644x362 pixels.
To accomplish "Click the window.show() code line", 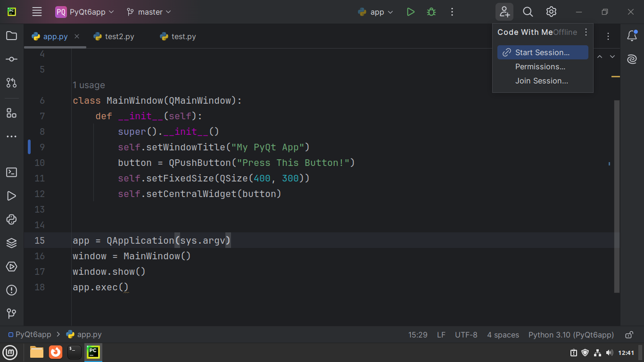I will 109,271.
